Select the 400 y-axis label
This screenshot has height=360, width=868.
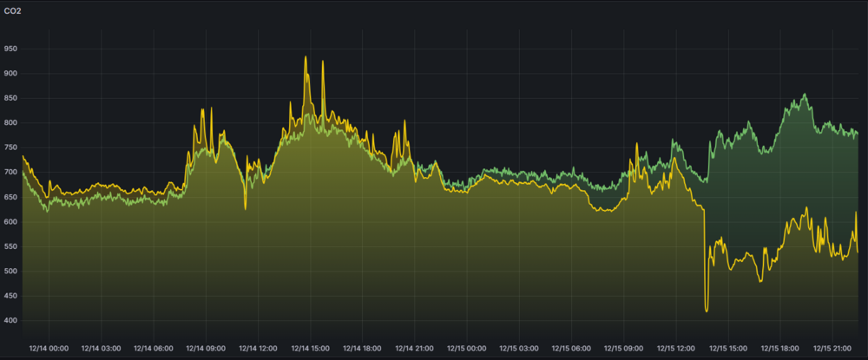click(x=10, y=321)
